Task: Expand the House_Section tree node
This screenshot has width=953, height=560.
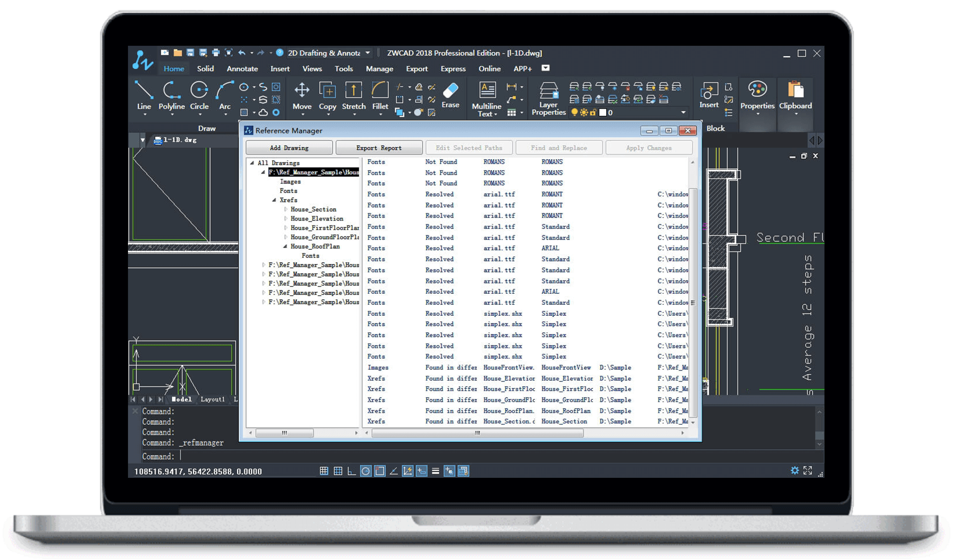Action: 285,209
